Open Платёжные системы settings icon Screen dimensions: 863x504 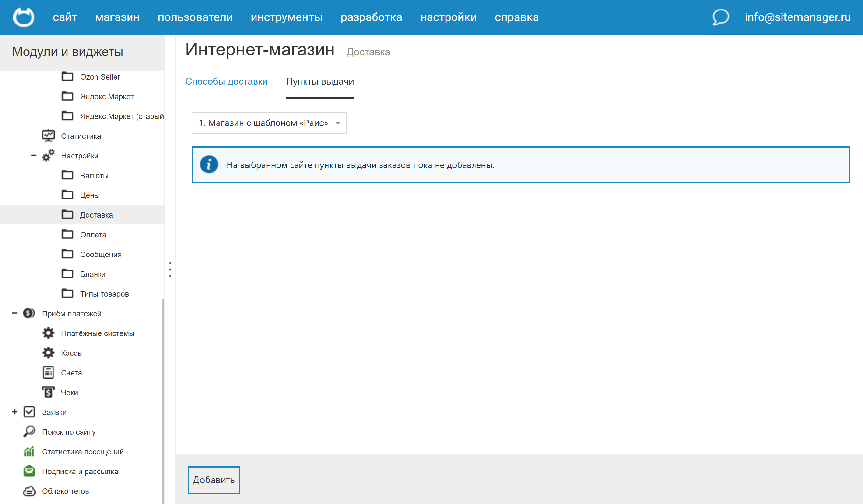48,333
